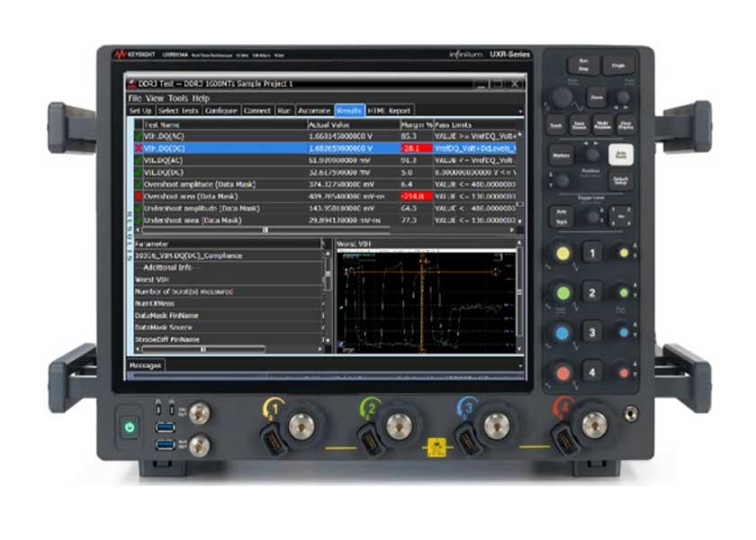Tap the horizontal position knob beside Markers

click(592, 155)
